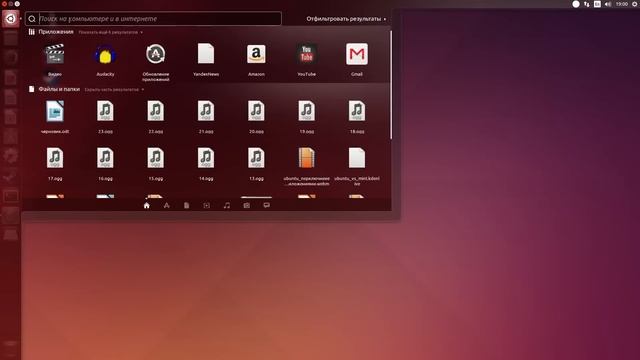Image resolution: width=640 pixels, height=360 pixels.
Task: Focus the Dash search field
Action: 153,19
